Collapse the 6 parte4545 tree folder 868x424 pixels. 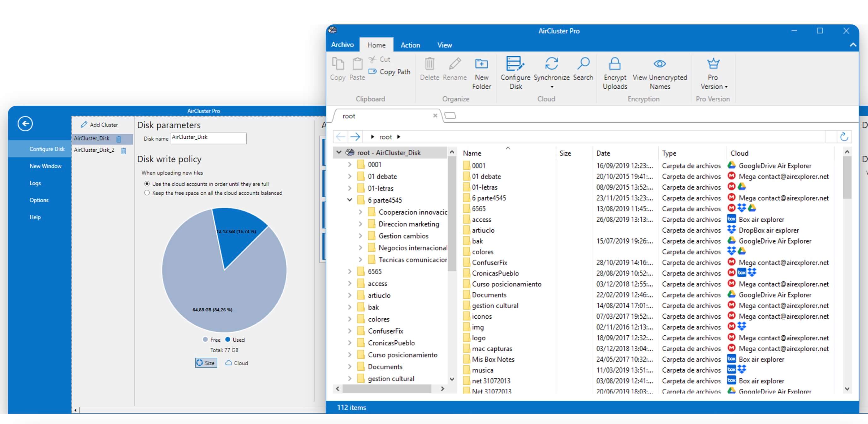pos(349,200)
